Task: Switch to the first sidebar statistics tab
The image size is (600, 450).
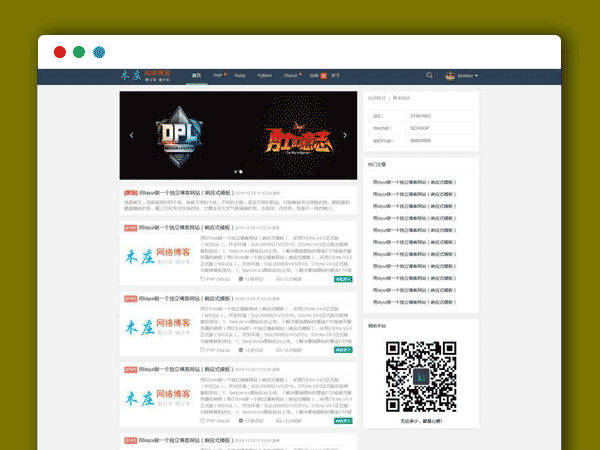Action: pos(377,98)
